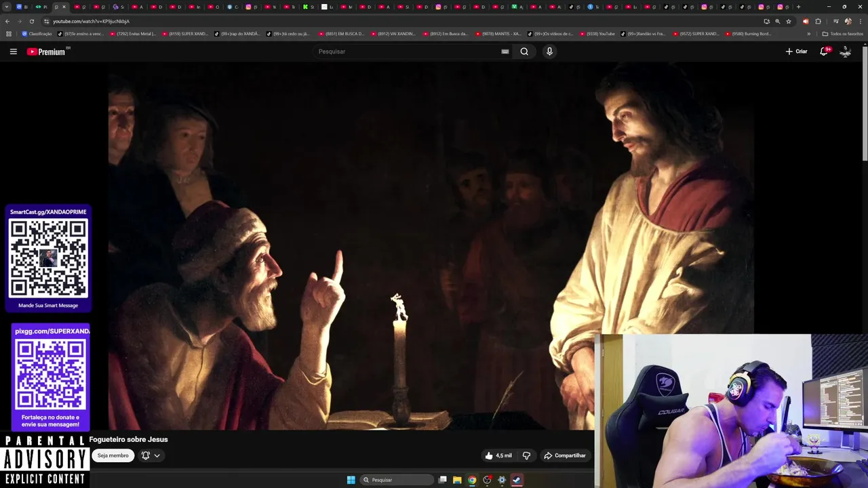Open media controls icon in Chrome toolbar

(x=835, y=21)
